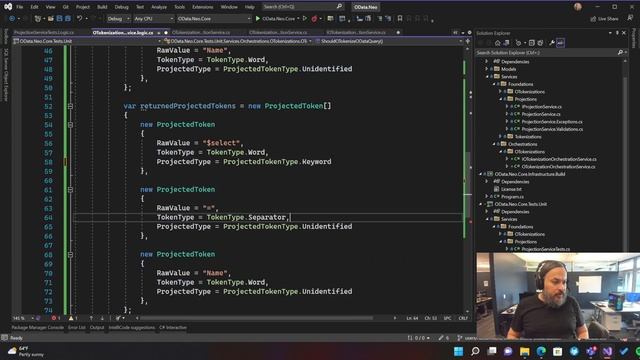Viewport: 640px width, 360px height.
Task: Click the Save All disks icon
Action: point(67,18)
